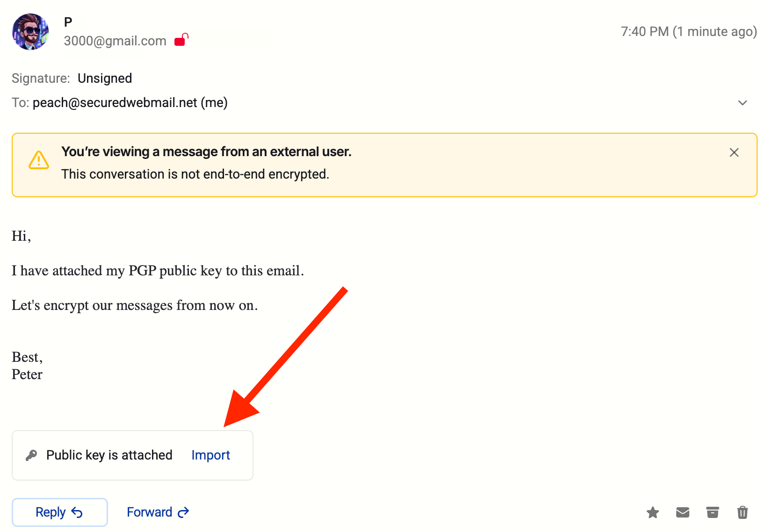Viewport: 766px width, 532px height.
Task: Click the sender name "P"
Action: tap(68, 22)
